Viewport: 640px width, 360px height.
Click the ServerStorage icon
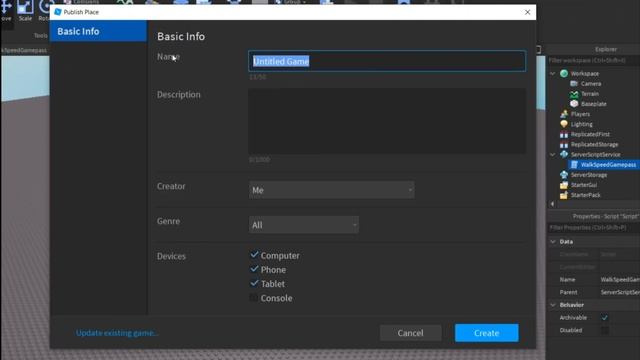pos(564,175)
